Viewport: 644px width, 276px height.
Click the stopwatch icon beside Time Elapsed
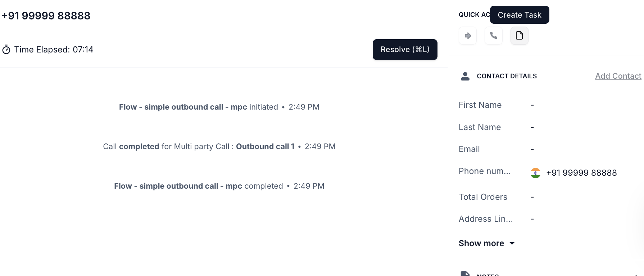(x=6, y=50)
